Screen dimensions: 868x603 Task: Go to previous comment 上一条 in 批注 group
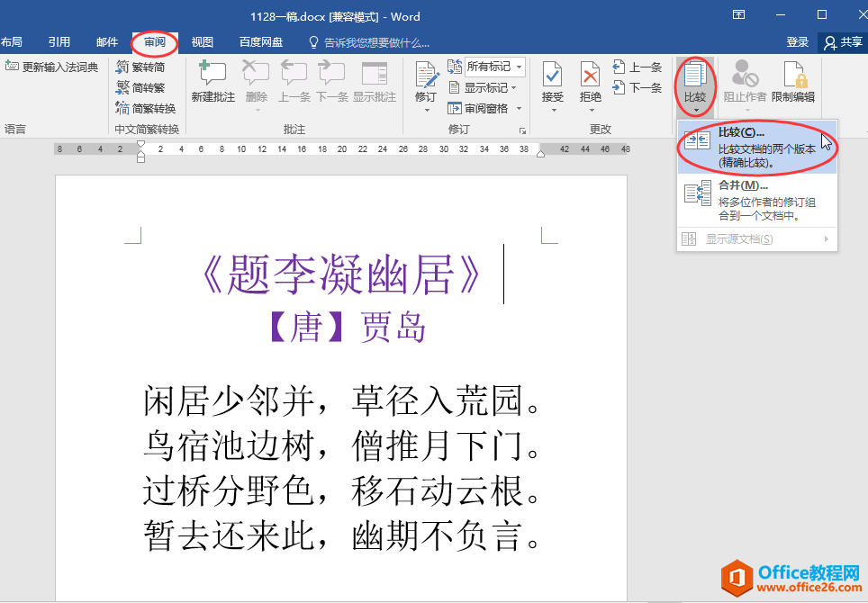click(294, 81)
